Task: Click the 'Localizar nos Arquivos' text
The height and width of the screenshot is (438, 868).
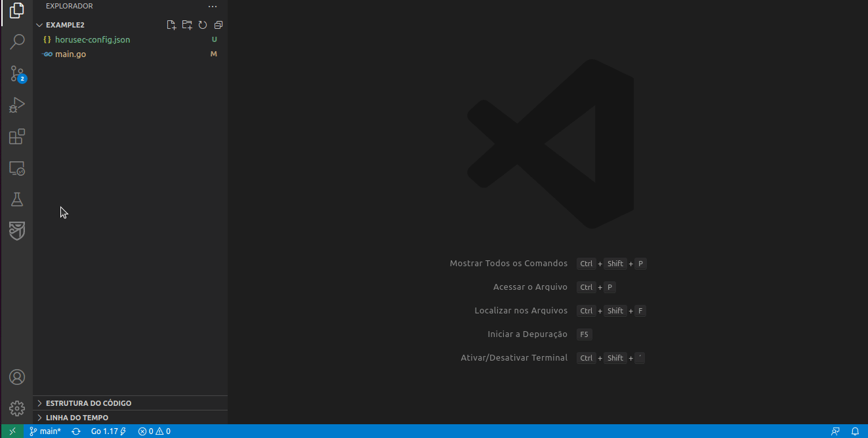Action: coord(521,310)
